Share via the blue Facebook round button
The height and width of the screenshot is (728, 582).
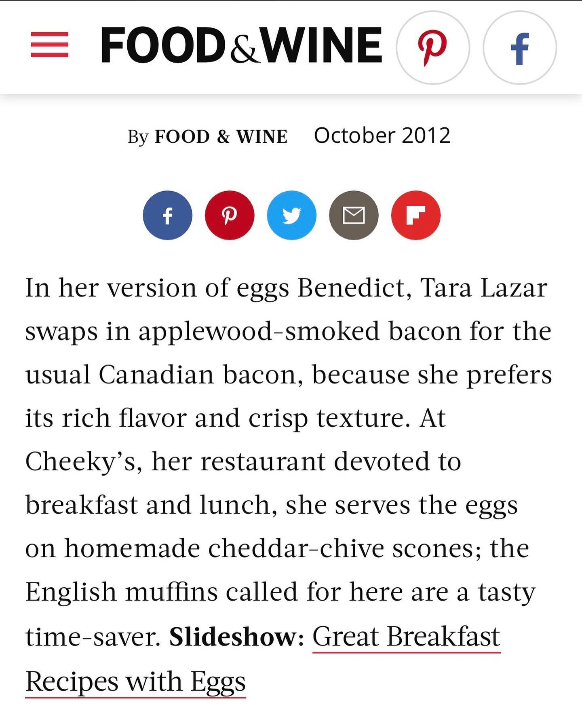pos(167,215)
